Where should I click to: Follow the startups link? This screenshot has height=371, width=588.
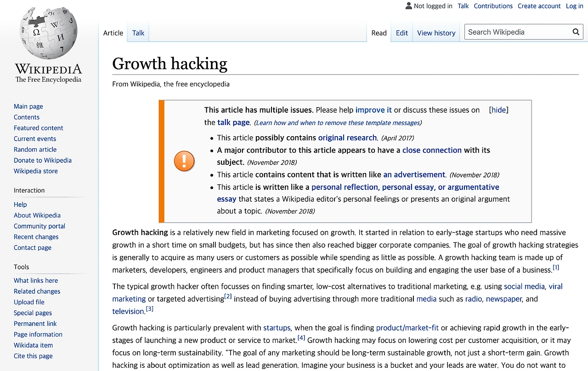277,328
